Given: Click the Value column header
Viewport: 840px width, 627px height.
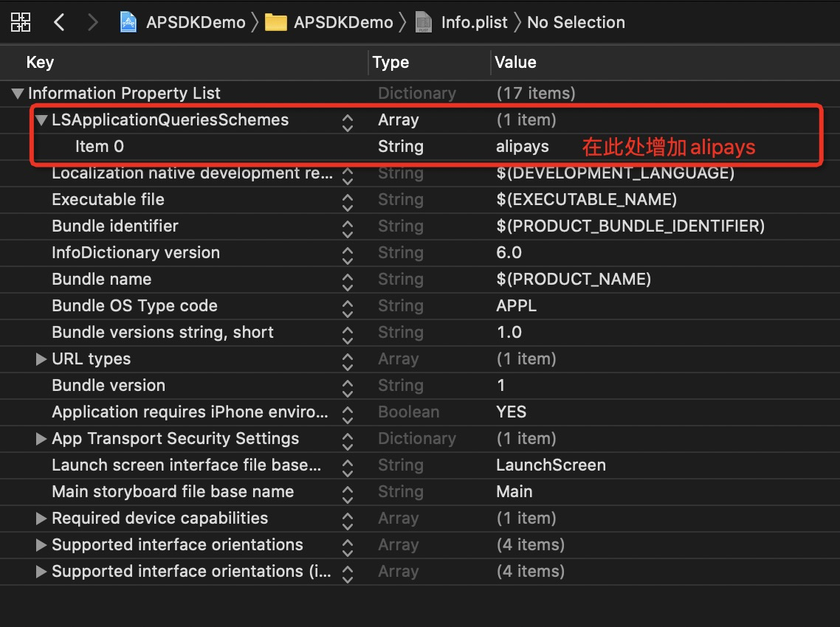Looking at the screenshot, I should point(515,62).
